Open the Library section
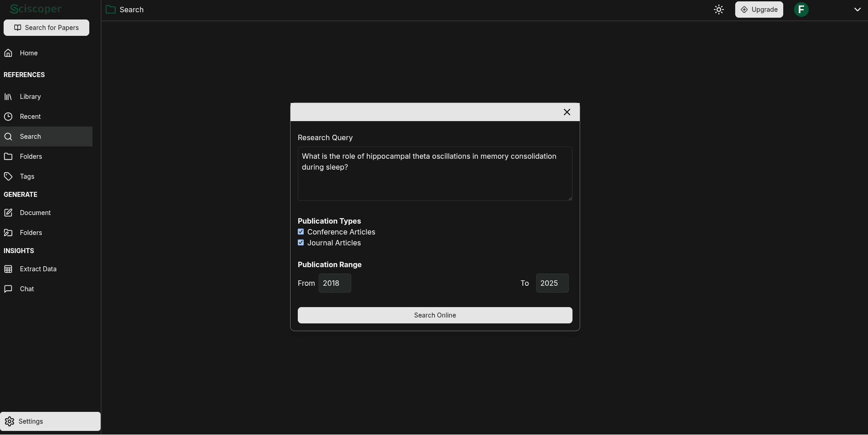 coord(30,97)
